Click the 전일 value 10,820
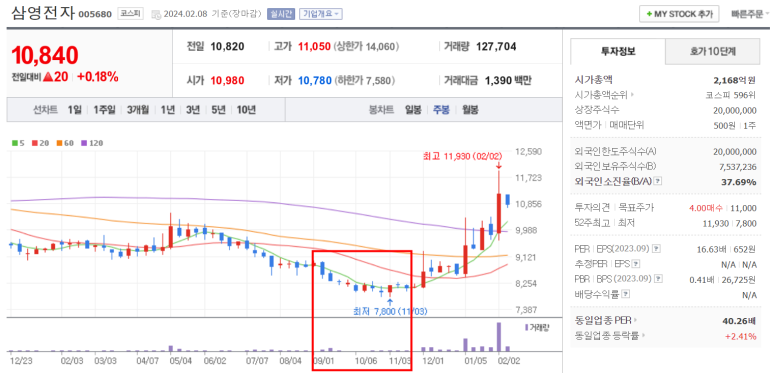 pyautogui.click(x=227, y=47)
